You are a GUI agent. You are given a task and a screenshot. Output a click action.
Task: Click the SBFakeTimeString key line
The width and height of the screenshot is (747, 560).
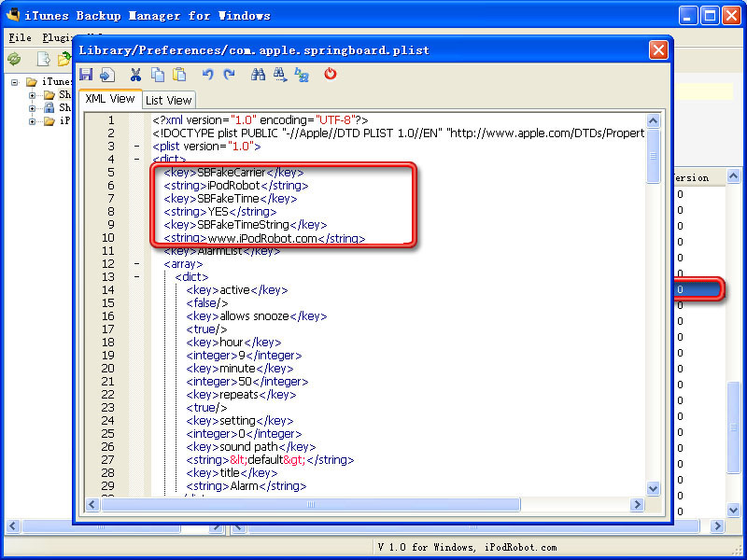[246, 225]
